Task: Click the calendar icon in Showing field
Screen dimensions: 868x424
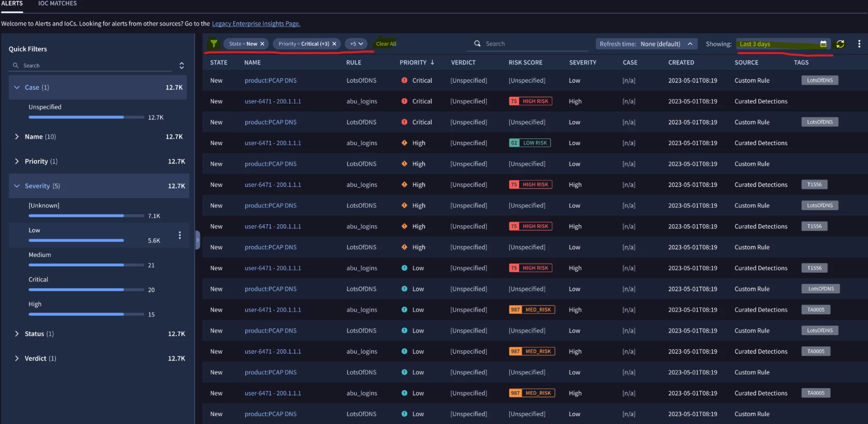Action: (x=823, y=44)
